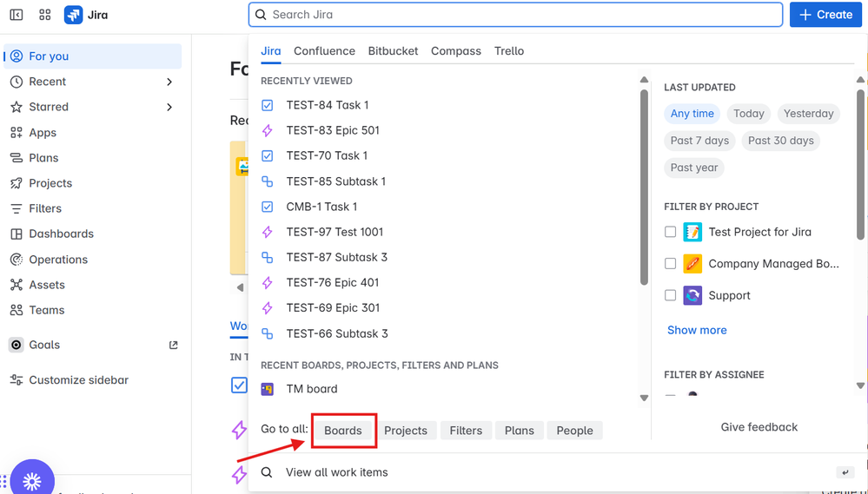
Task: Click the Assets icon in the sidebar
Action: click(17, 285)
